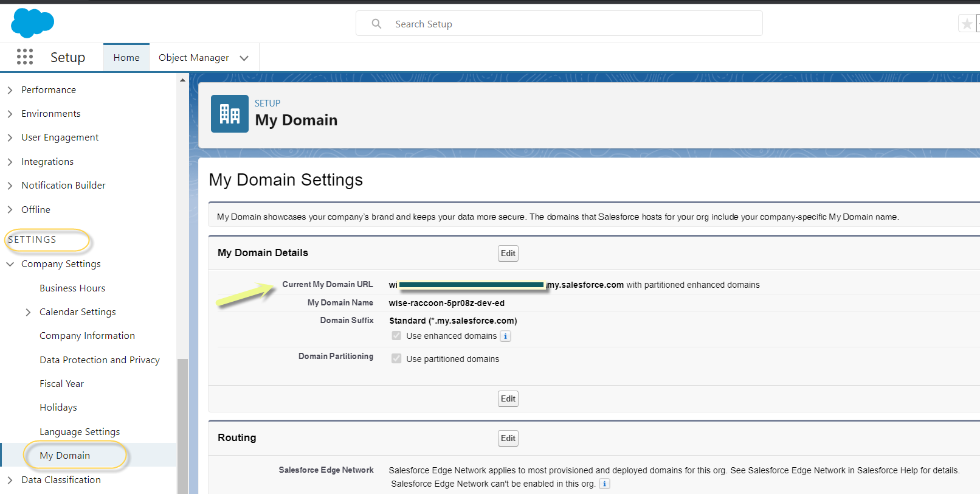The image size is (980, 494).
Task: Click the favorites star icon
Action: tap(967, 24)
